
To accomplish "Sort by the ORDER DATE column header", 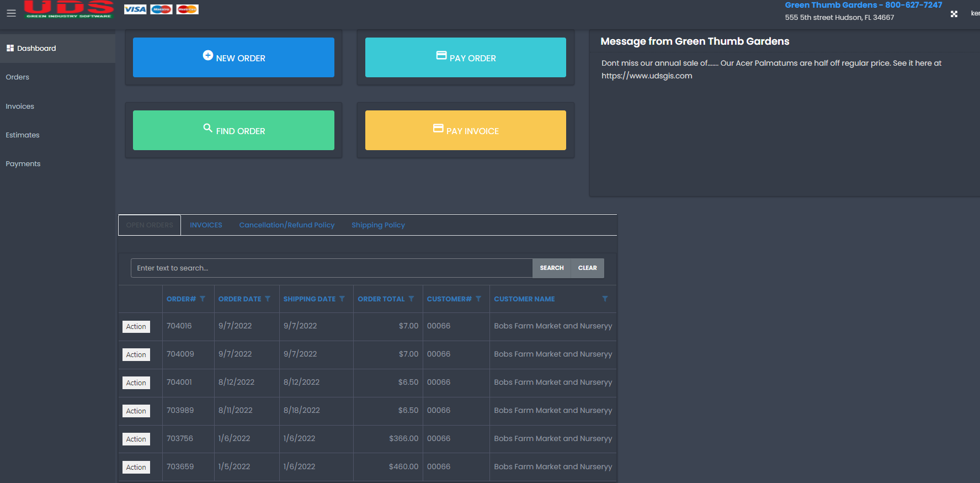I will point(239,299).
